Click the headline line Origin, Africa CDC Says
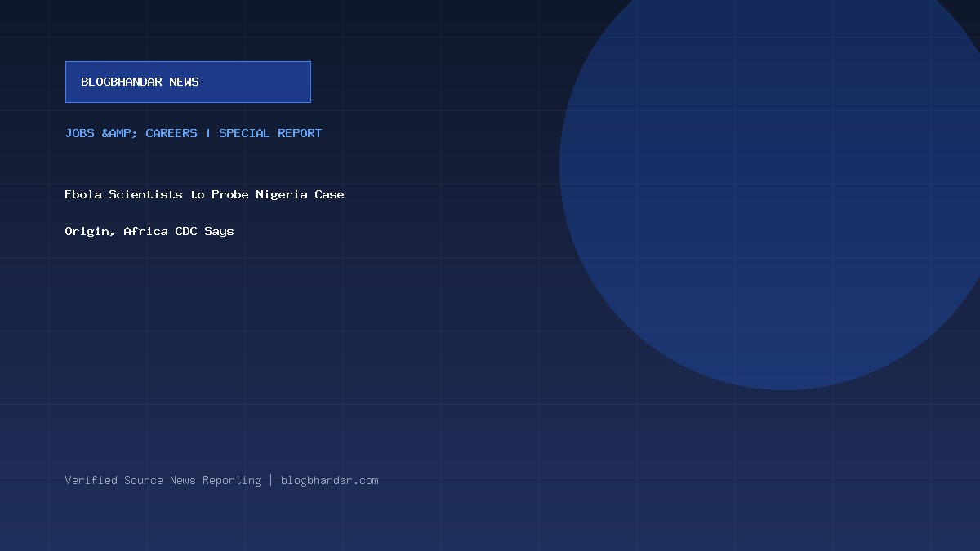Screen dimensions: 980x551 pos(149,231)
